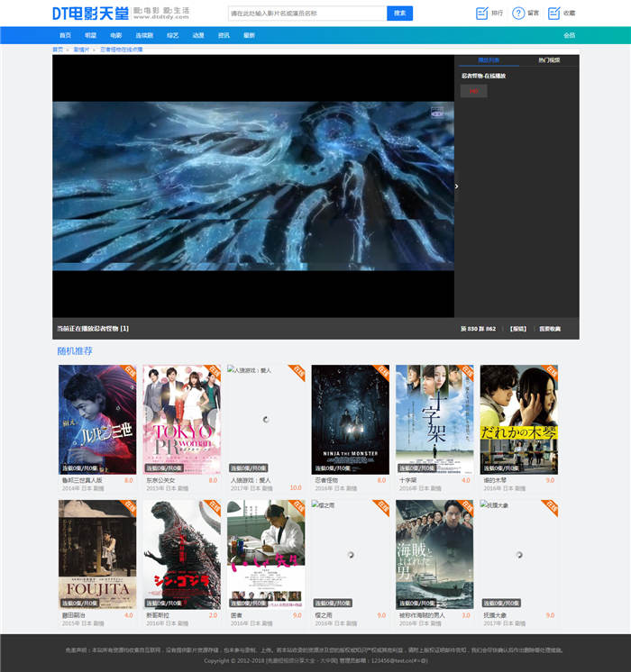This screenshot has height=672, width=631.
Task: Open the 海賊とよばれた男 poster thumbnail
Action: click(x=434, y=554)
